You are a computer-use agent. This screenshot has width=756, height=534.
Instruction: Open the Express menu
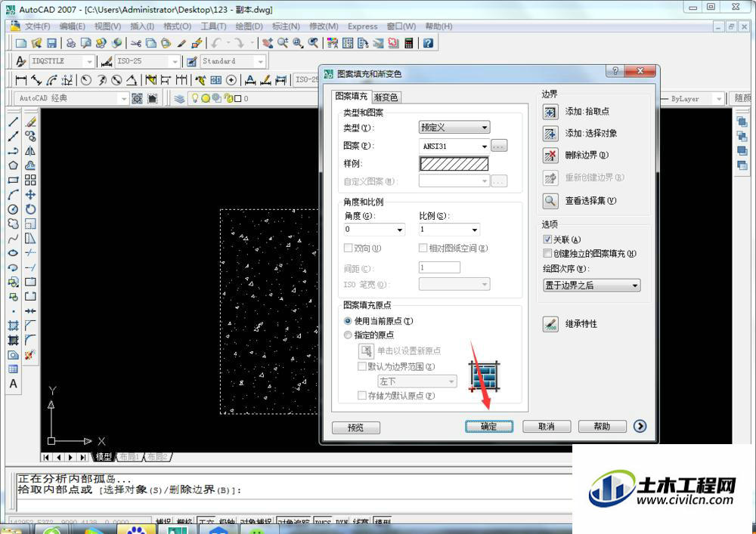(363, 26)
